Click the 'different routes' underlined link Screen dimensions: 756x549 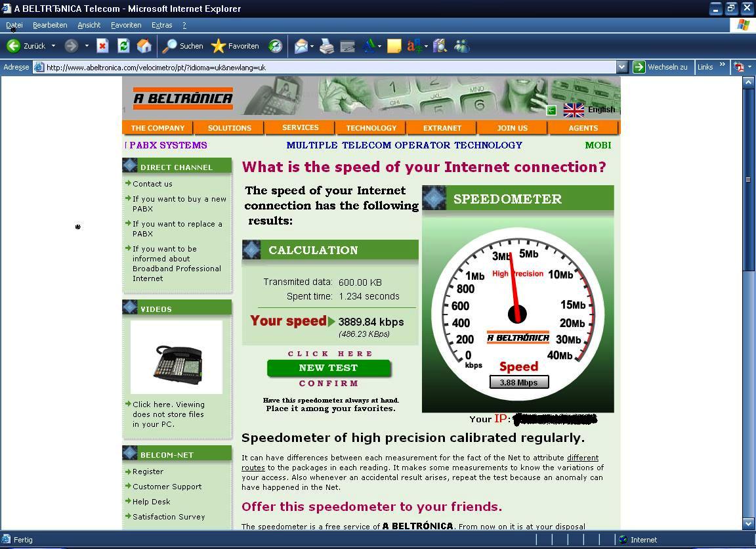(x=583, y=458)
